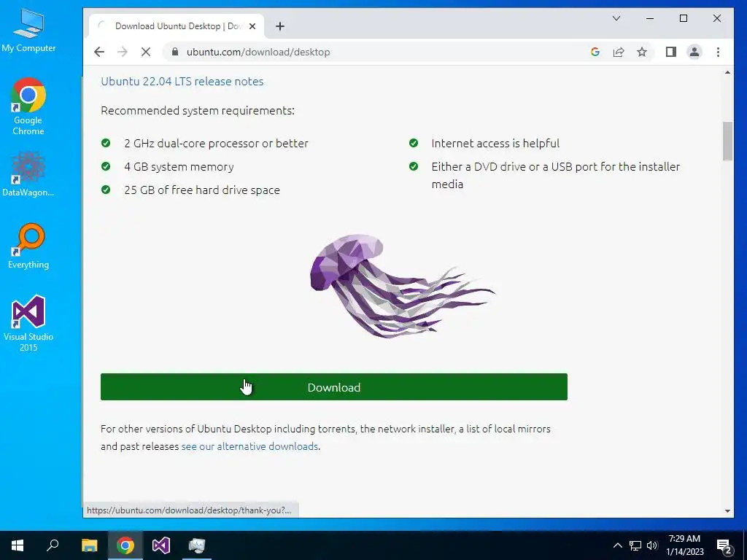Minimize the Chrome window
The image size is (747, 560).
650,18
